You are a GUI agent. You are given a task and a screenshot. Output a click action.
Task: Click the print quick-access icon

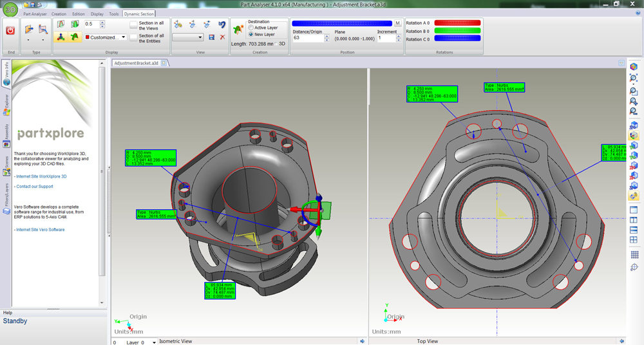click(39, 5)
